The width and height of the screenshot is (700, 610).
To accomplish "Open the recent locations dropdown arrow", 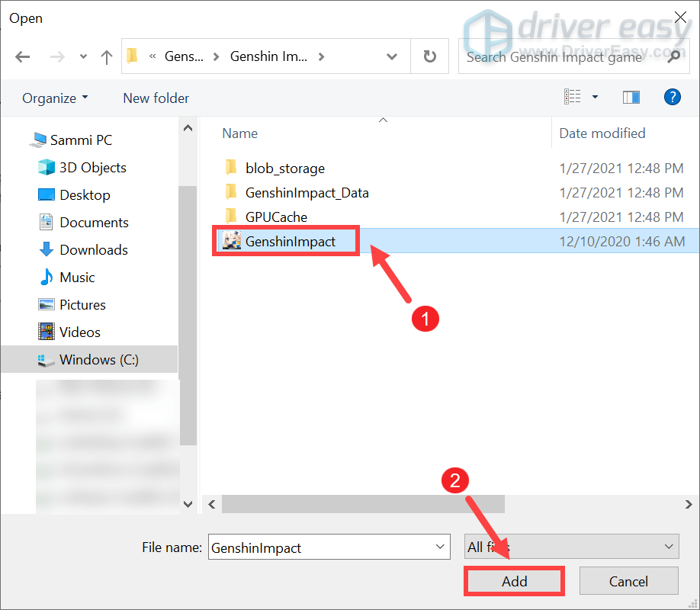I will (x=83, y=56).
